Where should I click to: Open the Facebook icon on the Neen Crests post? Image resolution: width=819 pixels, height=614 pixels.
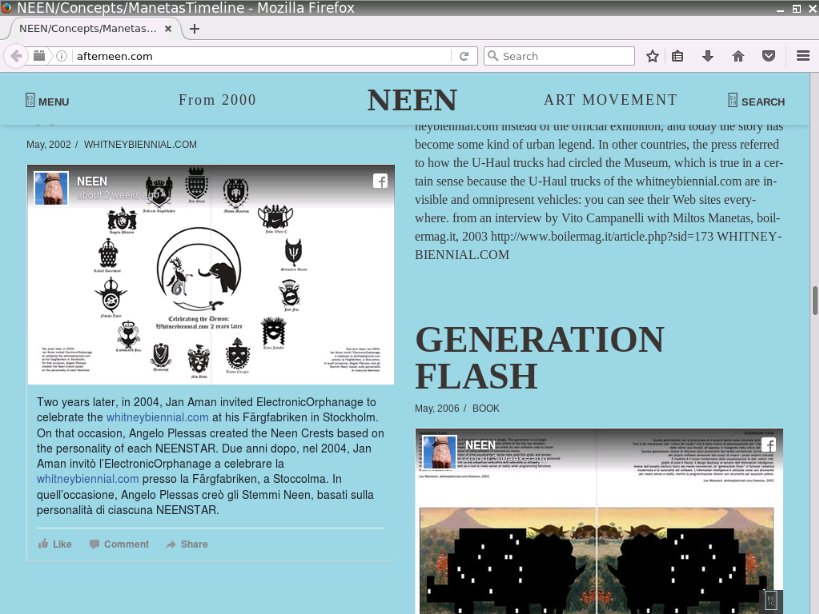(380, 181)
